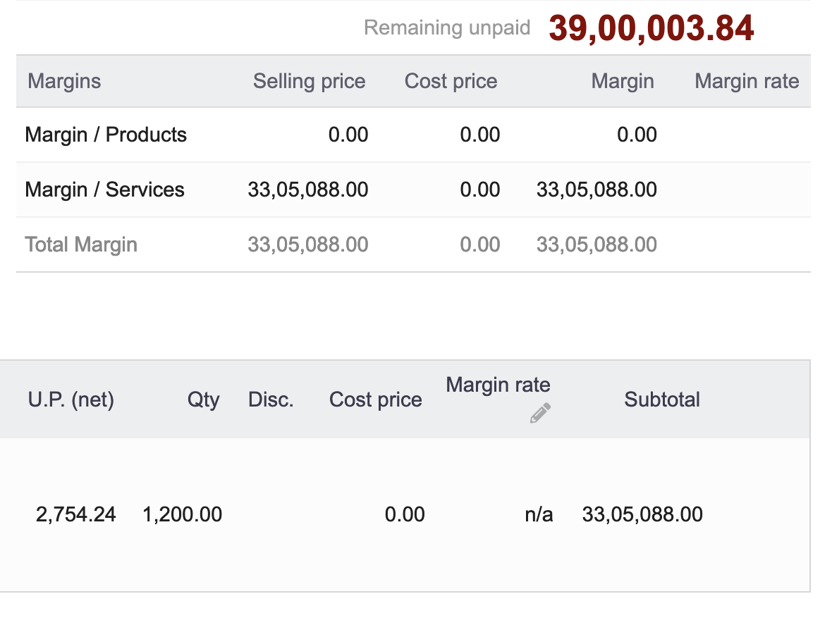The height and width of the screenshot is (644, 832).
Task: Click the Selling price column header
Action: click(309, 81)
